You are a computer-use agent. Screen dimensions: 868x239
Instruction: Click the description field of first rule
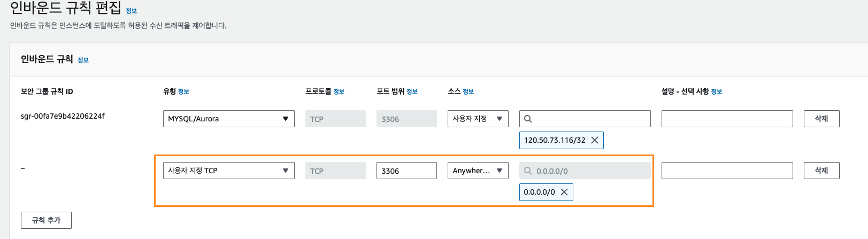pyautogui.click(x=727, y=119)
